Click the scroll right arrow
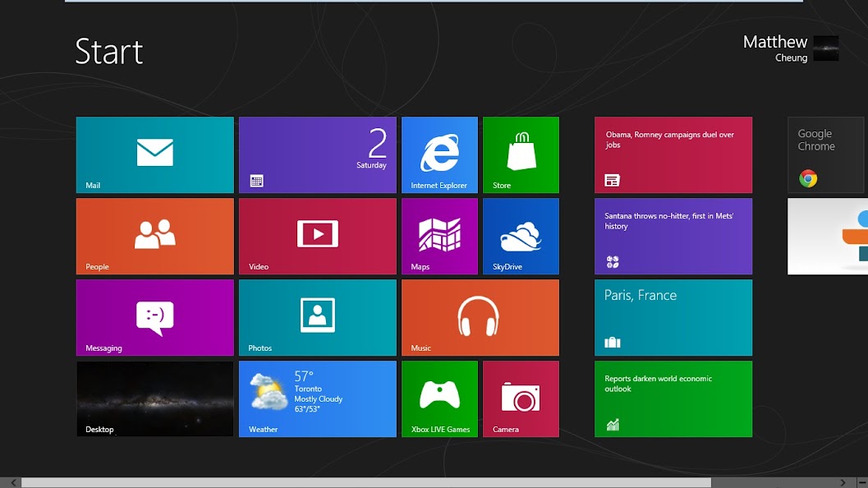868x488 pixels. pyautogui.click(x=843, y=483)
